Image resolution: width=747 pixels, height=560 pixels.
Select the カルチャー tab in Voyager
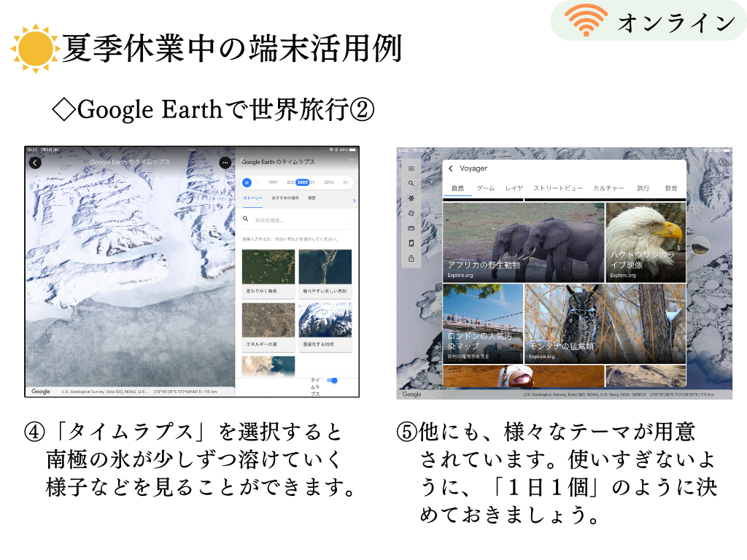point(608,189)
